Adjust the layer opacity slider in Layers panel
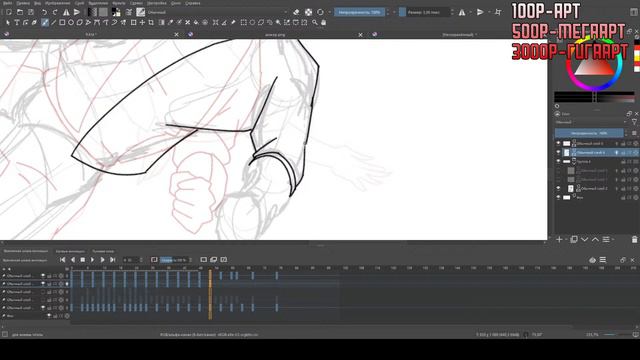Viewport: 640px width, 360px height. tap(589, 133)
